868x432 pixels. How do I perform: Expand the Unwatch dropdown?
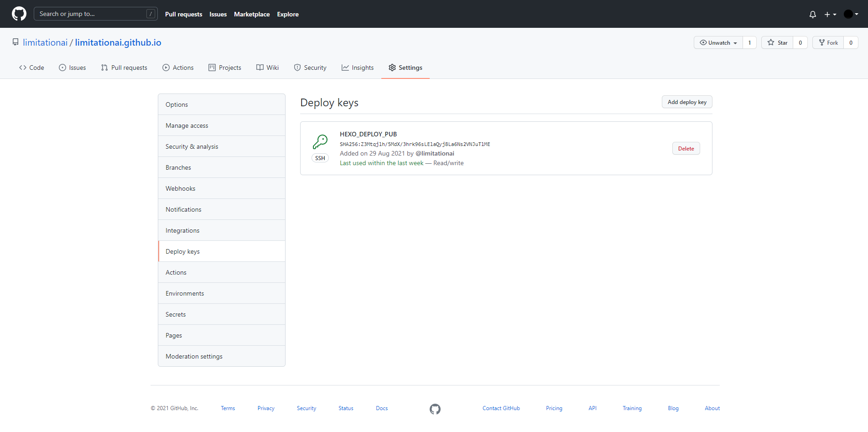coord(718,42)
